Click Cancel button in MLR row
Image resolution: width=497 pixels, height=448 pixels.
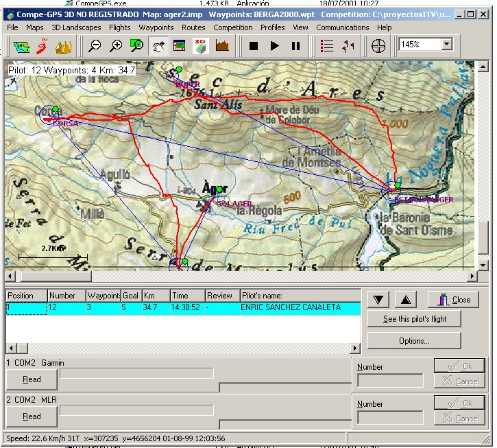tap(459, 418)
